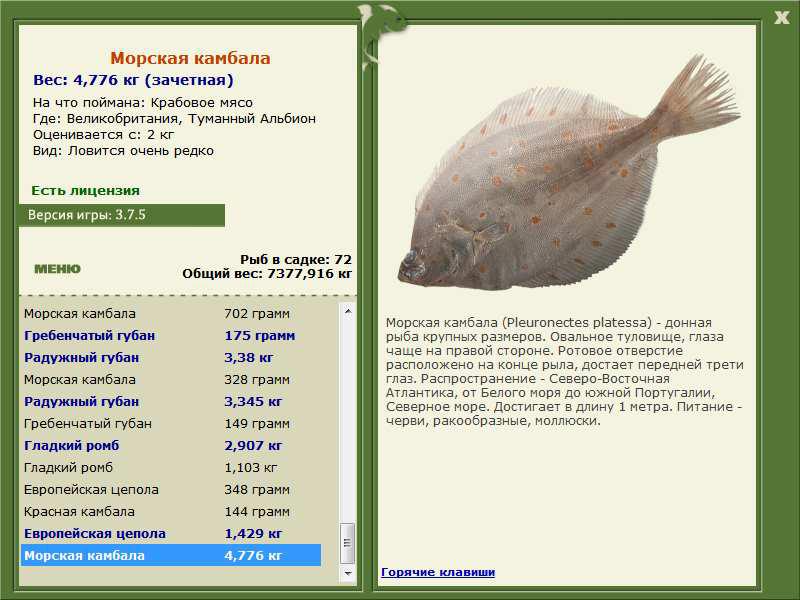800x600 pixels.
Task: Choose Гребенчатый губан 149 грамм row
Action: pos(170,424)
